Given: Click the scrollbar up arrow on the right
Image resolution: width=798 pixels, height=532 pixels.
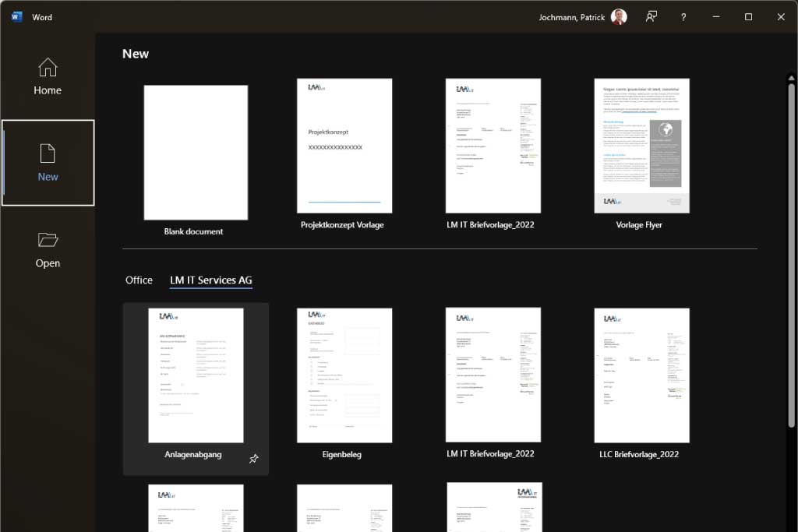Looking at the screenshot, I should coord(789,76).
